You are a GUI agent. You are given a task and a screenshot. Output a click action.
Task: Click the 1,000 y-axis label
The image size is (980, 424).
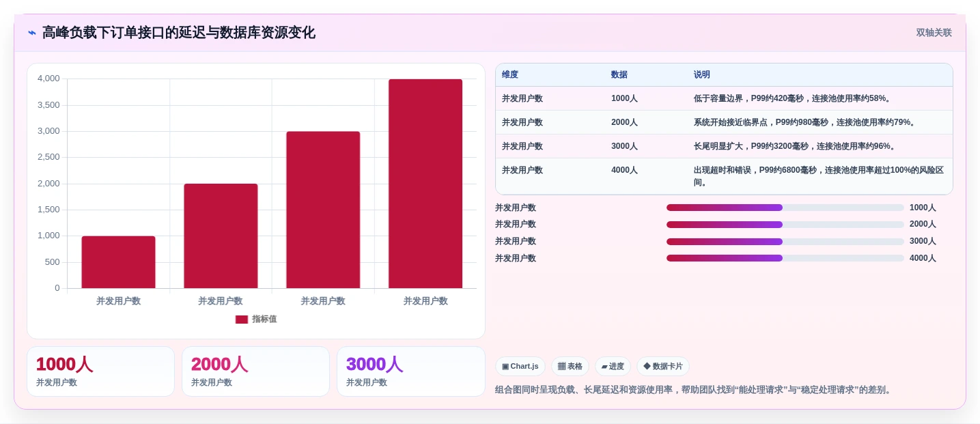point(48,236)
